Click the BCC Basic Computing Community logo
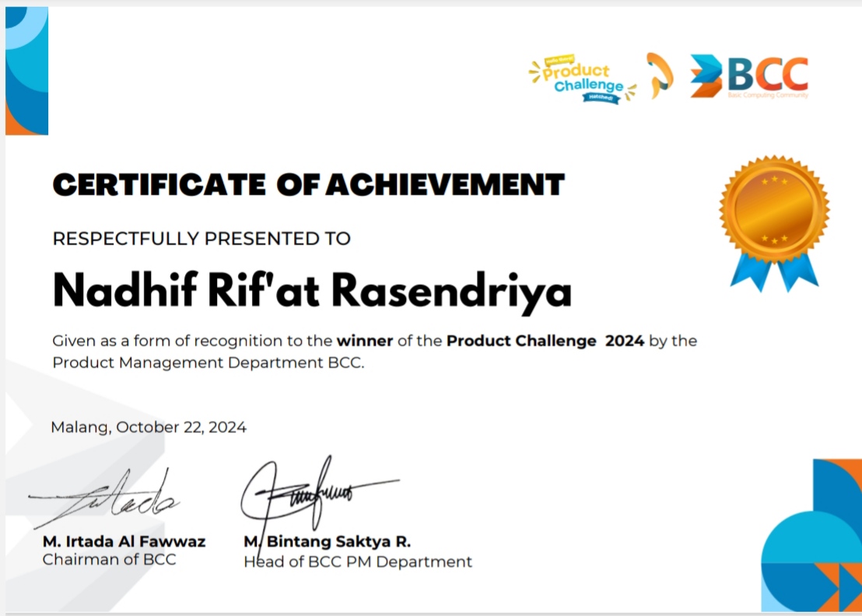The image size is (862, 616). 749,76
